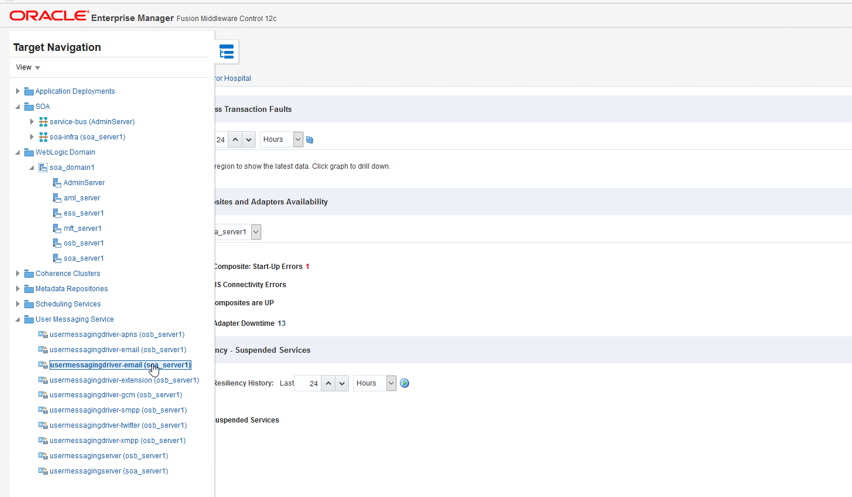852x497 pixels.
Task: Select usermessagingdriver-email (osb_server1) entry
Action: coord(118,350)
